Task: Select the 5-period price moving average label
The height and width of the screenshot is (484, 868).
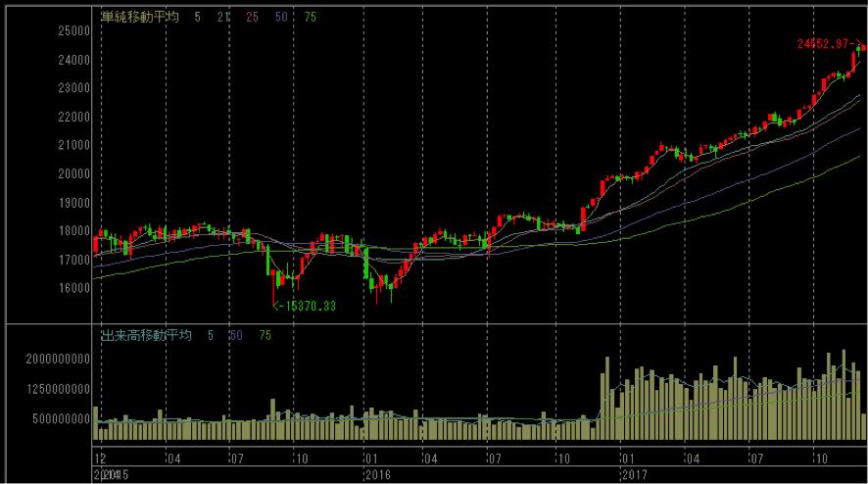Action: pos(199,17)
